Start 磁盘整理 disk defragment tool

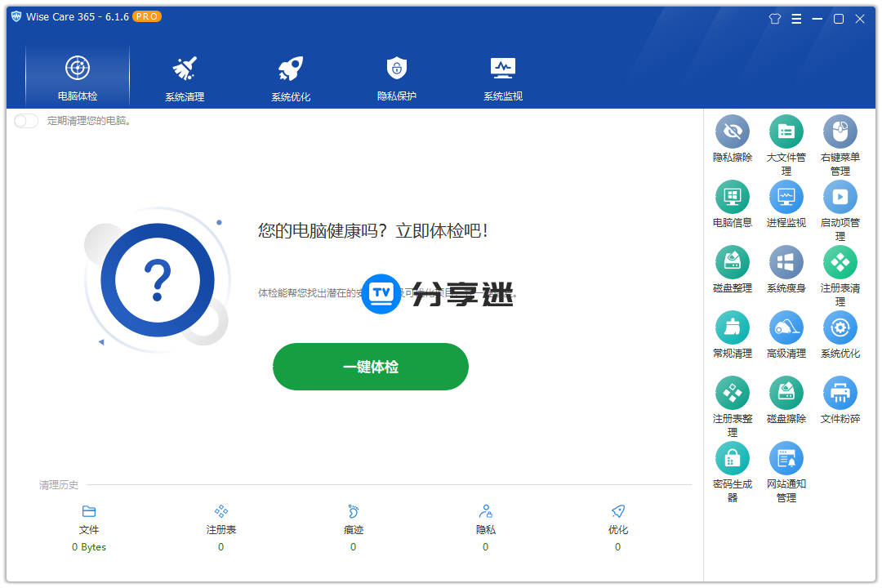click(x=732, y=261)
